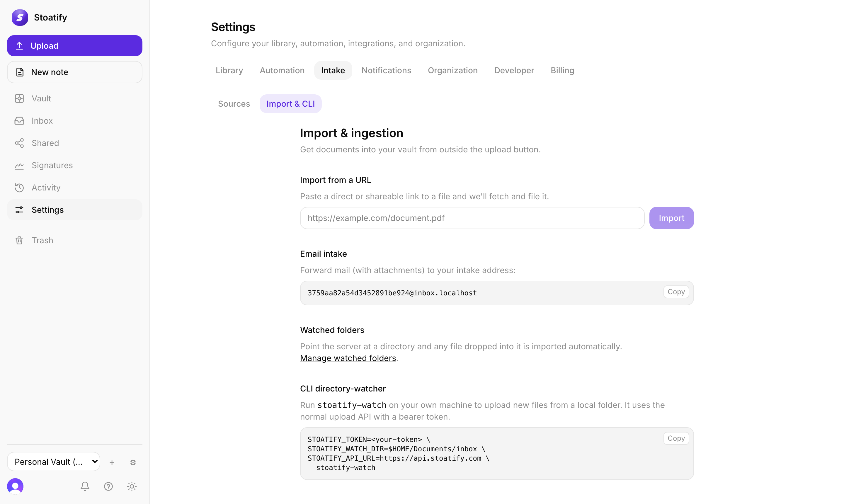Create a New note
This screenshot has width=844, height=504.
[74, 72]
